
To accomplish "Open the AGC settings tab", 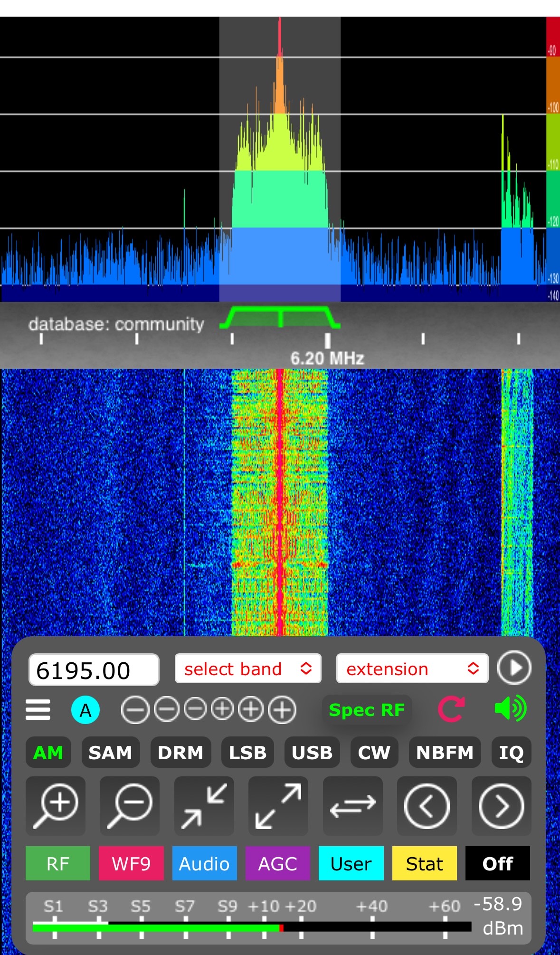I will tap(277, 863).
